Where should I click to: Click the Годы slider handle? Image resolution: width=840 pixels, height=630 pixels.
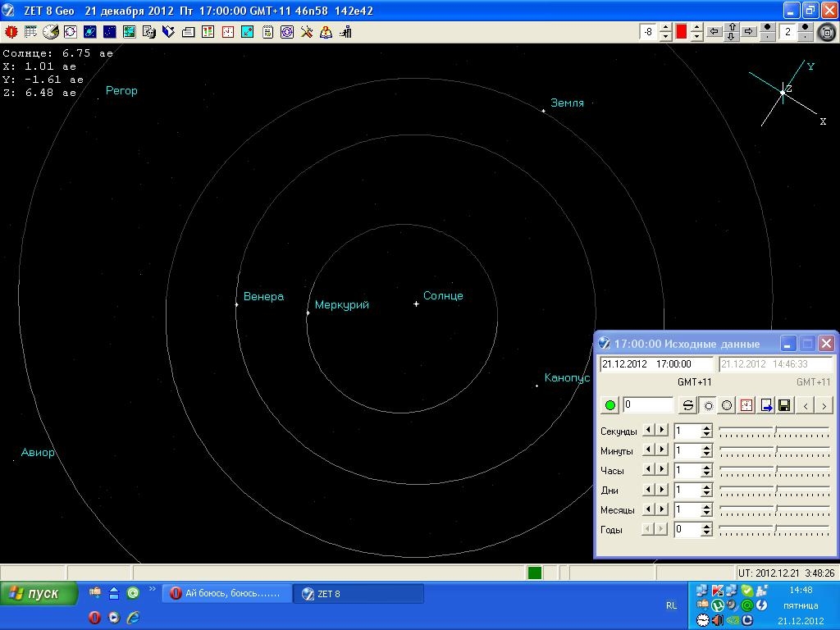coord(775,529)
